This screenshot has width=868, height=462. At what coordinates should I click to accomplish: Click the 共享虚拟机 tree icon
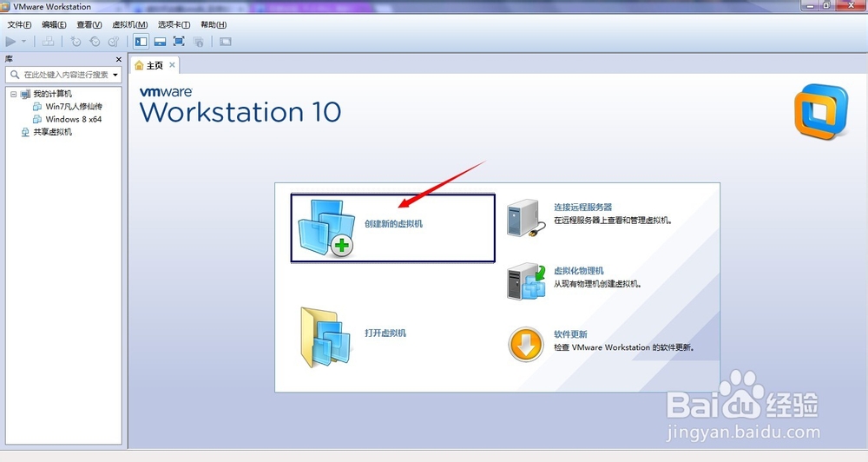pos(25,132)
